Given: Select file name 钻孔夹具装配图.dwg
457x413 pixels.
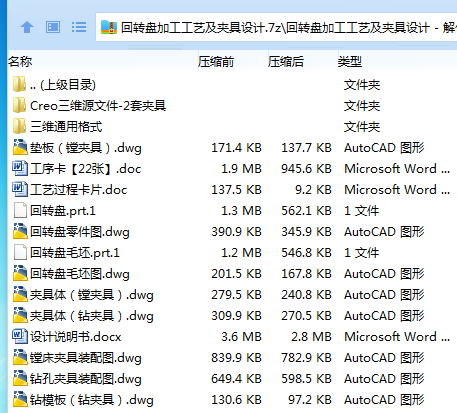Looking at the screenshot, I should click(x=86, y=379).
